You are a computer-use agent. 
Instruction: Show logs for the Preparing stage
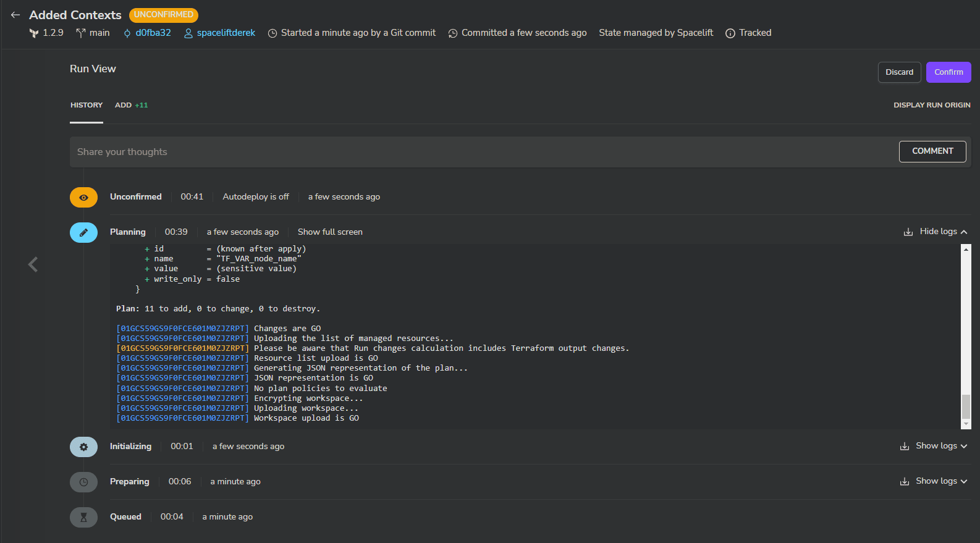click(942, 481)
